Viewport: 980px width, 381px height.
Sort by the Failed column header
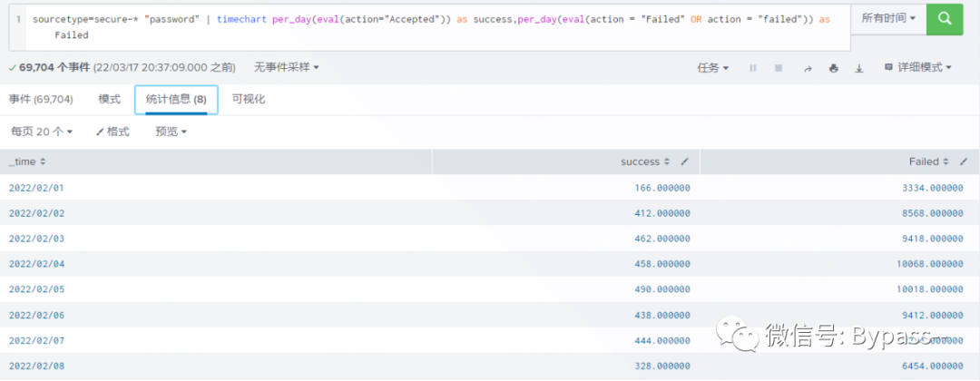(x=928, y=161)
